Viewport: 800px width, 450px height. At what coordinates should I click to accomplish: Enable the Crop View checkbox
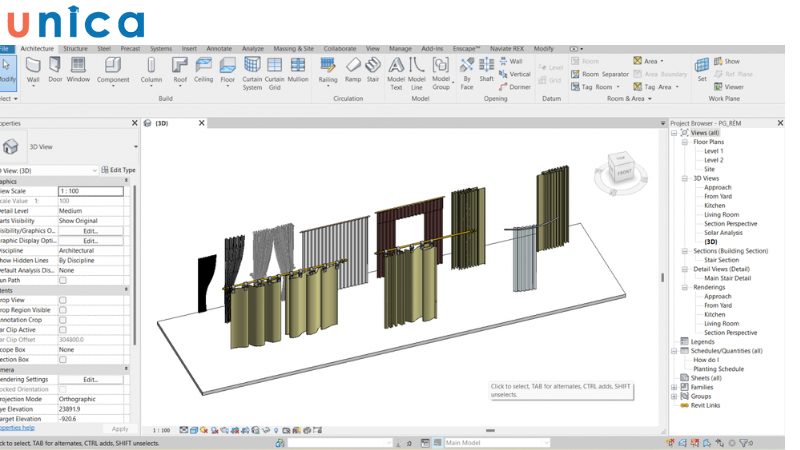coord(62,300)
